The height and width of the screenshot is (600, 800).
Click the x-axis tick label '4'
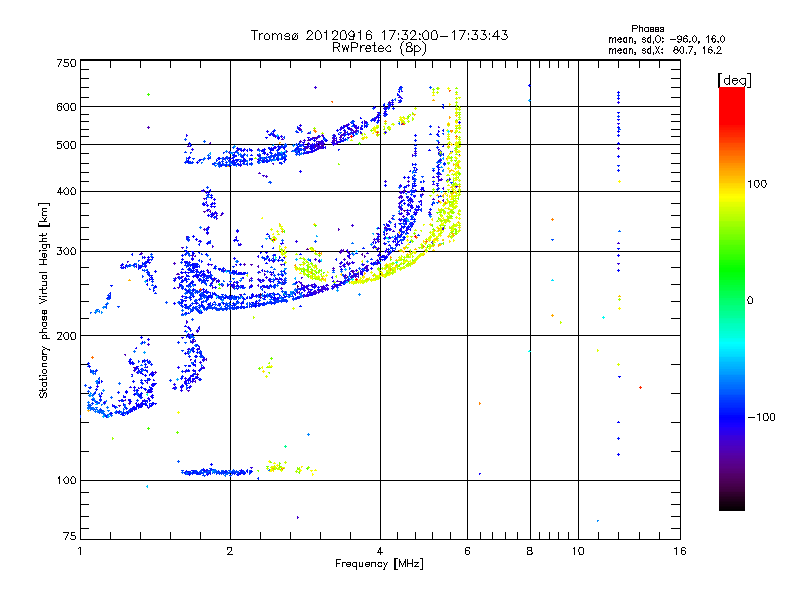pyautogui.click(x=380, y=551)
